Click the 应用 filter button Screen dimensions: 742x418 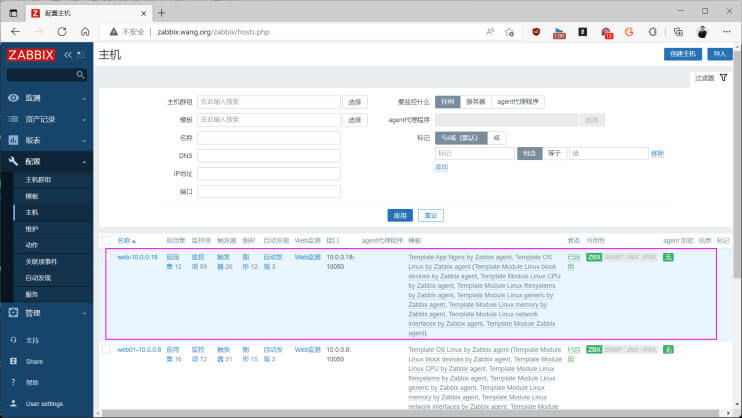[400, 215]
